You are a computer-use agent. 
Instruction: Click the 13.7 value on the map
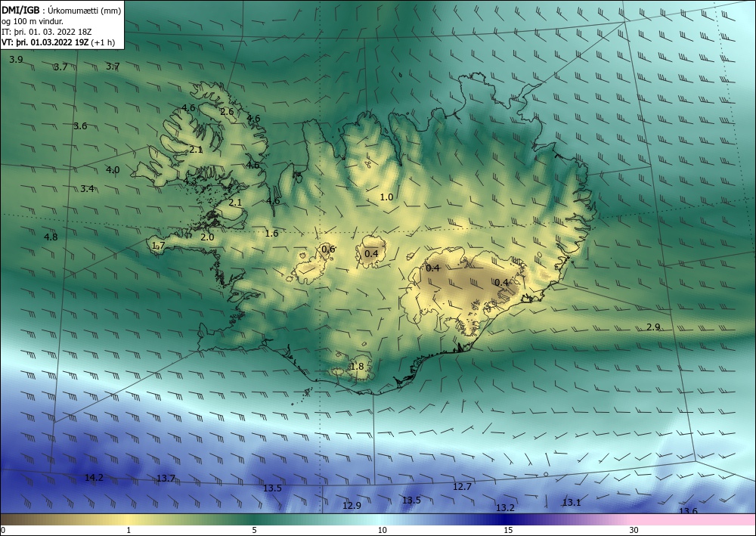(166, 479)
